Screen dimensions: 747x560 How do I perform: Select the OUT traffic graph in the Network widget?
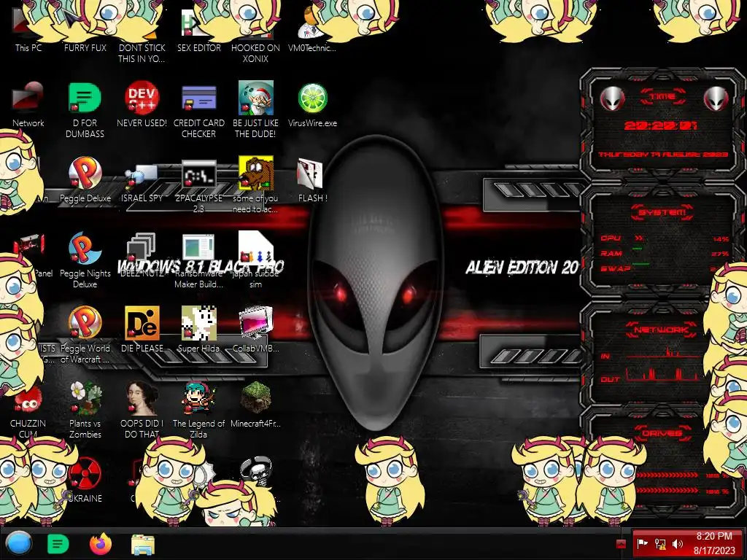(663, 374)
